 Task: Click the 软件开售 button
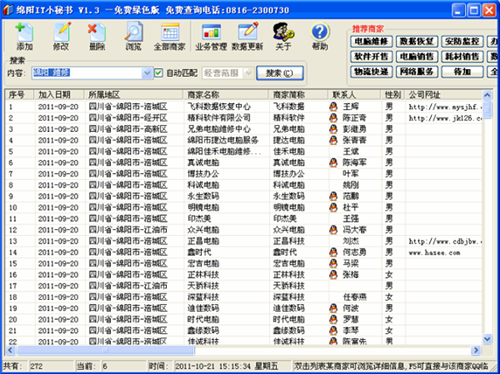tap(371, 56)
